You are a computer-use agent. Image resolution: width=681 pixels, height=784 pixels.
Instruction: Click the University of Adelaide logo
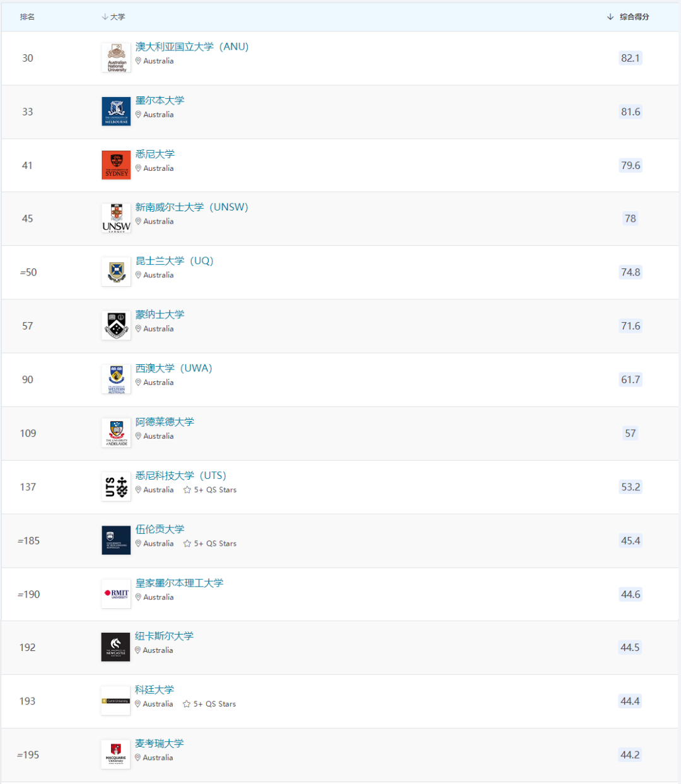(x=116, y=434)
